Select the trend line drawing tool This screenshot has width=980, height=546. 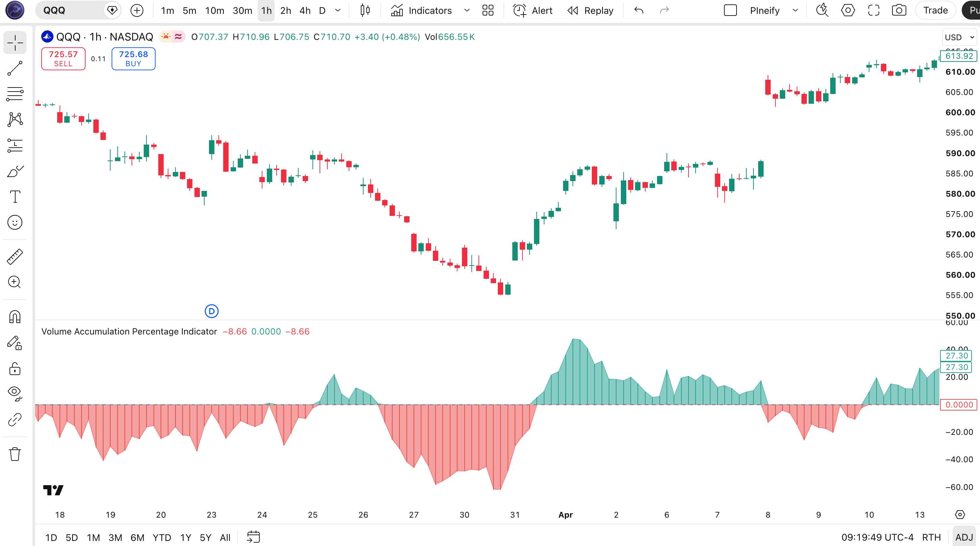pos(15,69)
